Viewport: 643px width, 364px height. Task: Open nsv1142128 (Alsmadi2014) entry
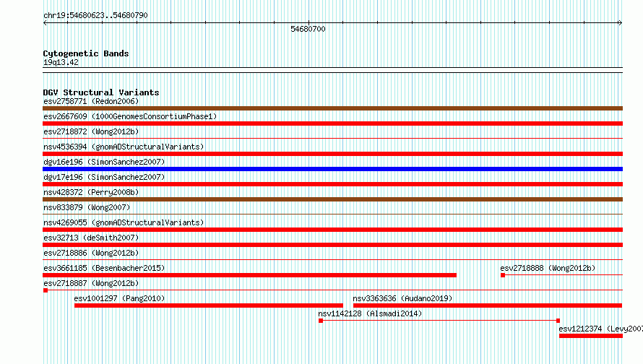370,313
